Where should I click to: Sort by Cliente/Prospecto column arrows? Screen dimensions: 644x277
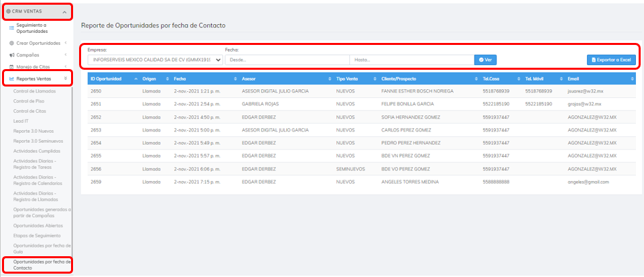476,79
